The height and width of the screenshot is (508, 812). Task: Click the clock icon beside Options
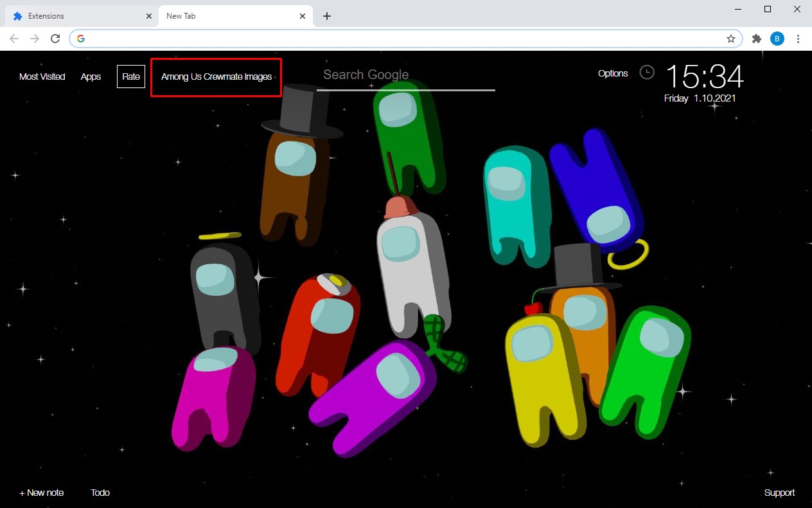point(647,73)
